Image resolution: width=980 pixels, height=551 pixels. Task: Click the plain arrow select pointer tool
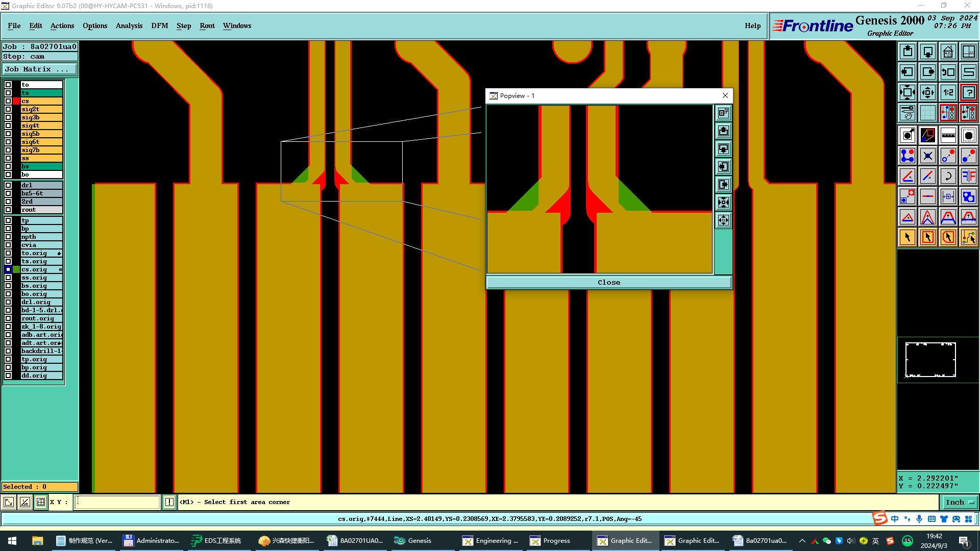click(907, 237)
